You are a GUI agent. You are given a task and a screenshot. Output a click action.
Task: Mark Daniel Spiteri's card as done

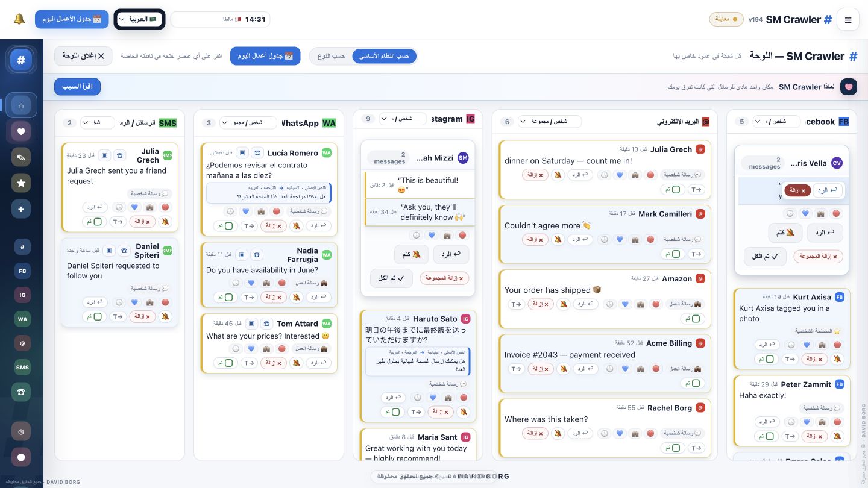[93, 316]
